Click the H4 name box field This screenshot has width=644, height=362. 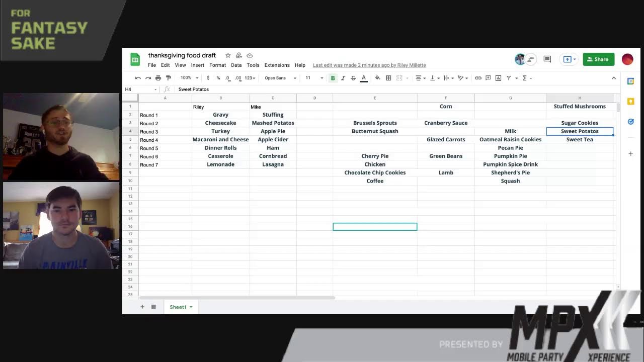(x=140, y=89)
